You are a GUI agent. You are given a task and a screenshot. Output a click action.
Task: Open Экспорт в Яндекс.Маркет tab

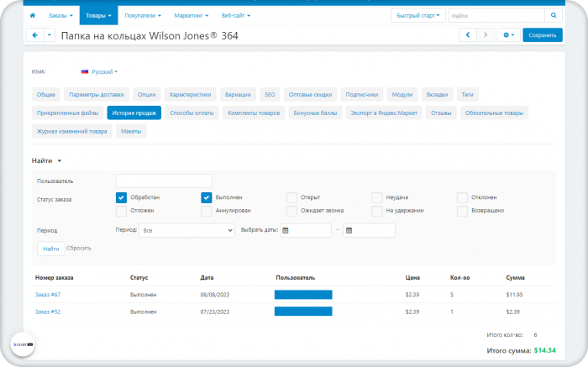tap(384, 113)
